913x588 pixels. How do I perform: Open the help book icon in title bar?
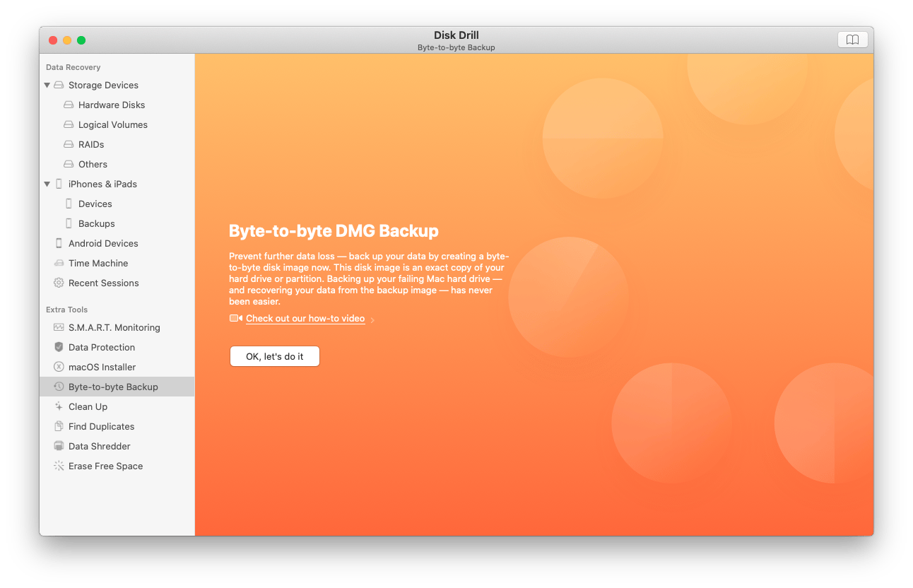(852, 40)
